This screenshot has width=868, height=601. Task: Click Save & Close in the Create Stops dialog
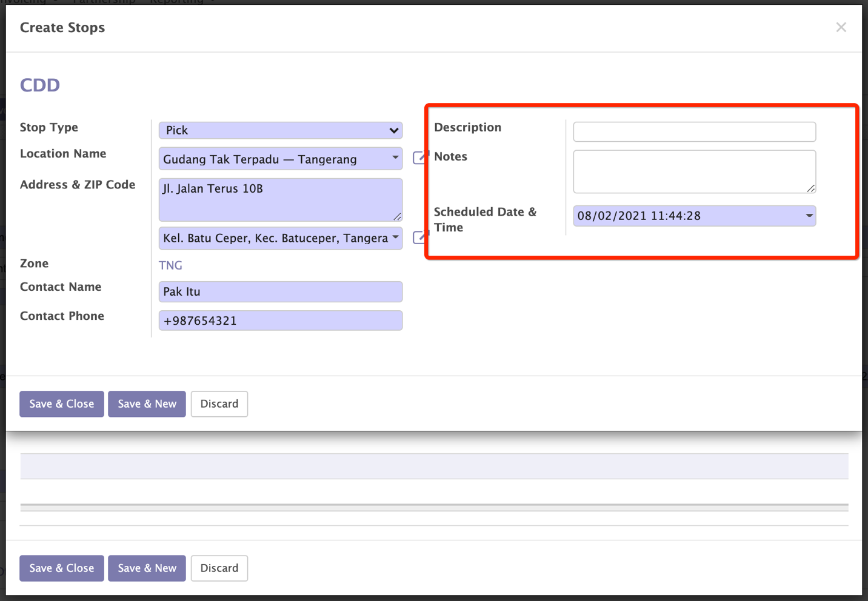point(62,404)
